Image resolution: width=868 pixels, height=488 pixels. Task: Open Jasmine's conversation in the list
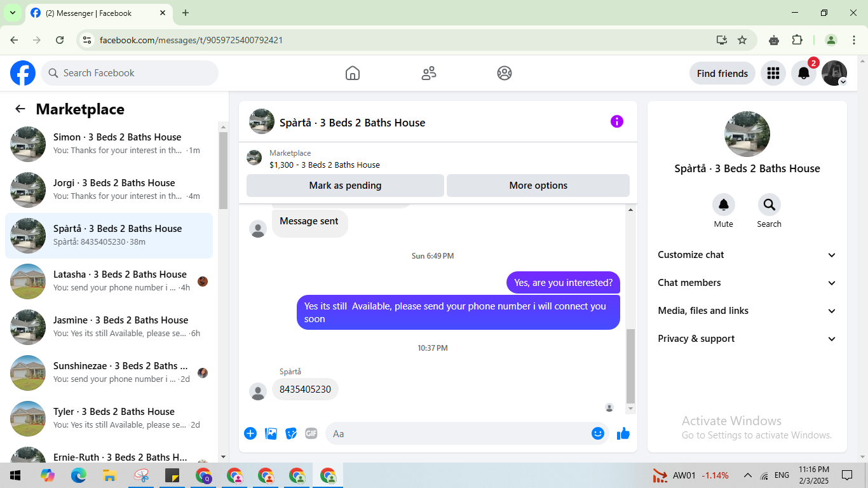(109, 327)
